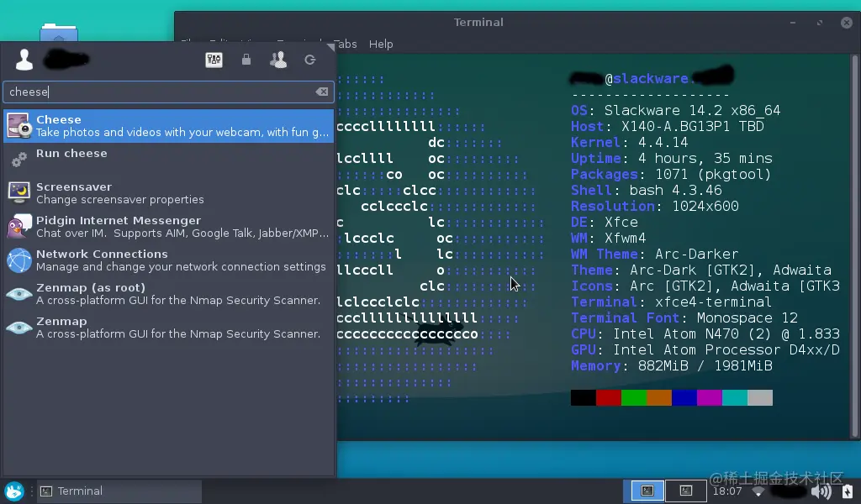
Task: Switch to the first workspace
Action: pyautogui.click(x=647, y=491)
